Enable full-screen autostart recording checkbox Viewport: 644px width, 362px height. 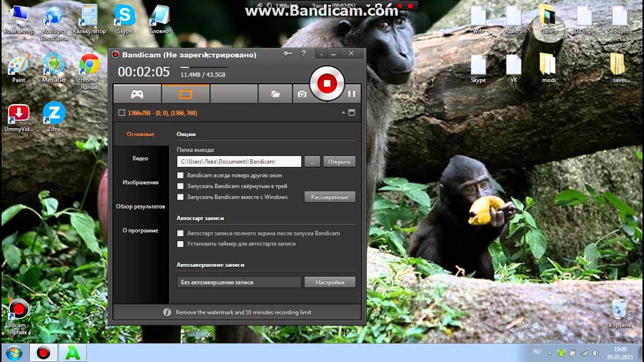180,233
